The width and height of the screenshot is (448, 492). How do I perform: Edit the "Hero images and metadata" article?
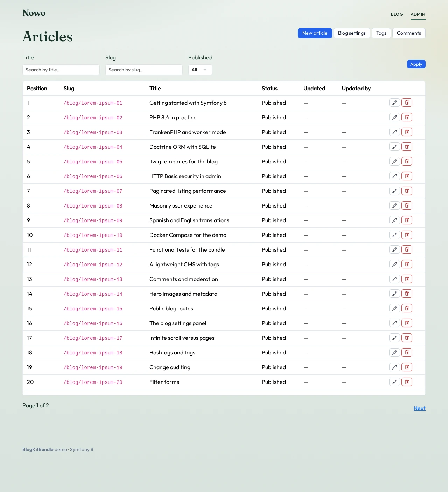click(x=394, y=294)
